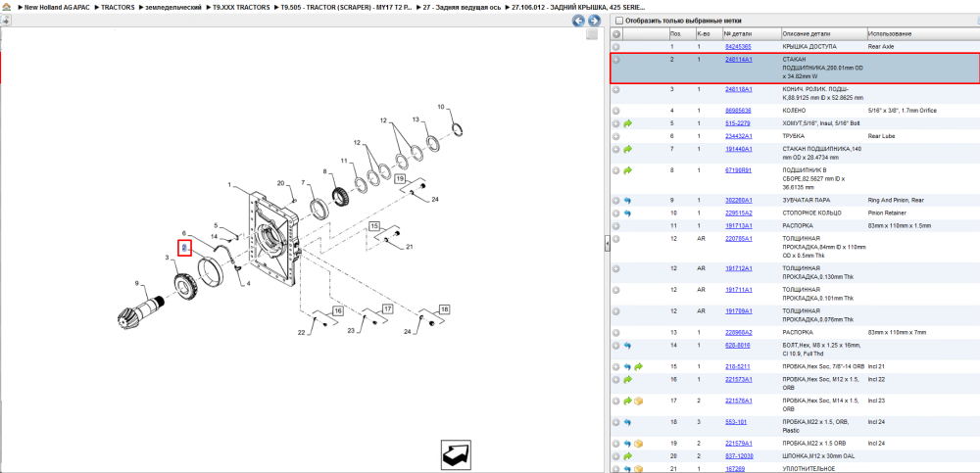
Task: Open breadcrumb 'New Holland AG APAC'
Action: pyautogui.click(x=56, y=8)
